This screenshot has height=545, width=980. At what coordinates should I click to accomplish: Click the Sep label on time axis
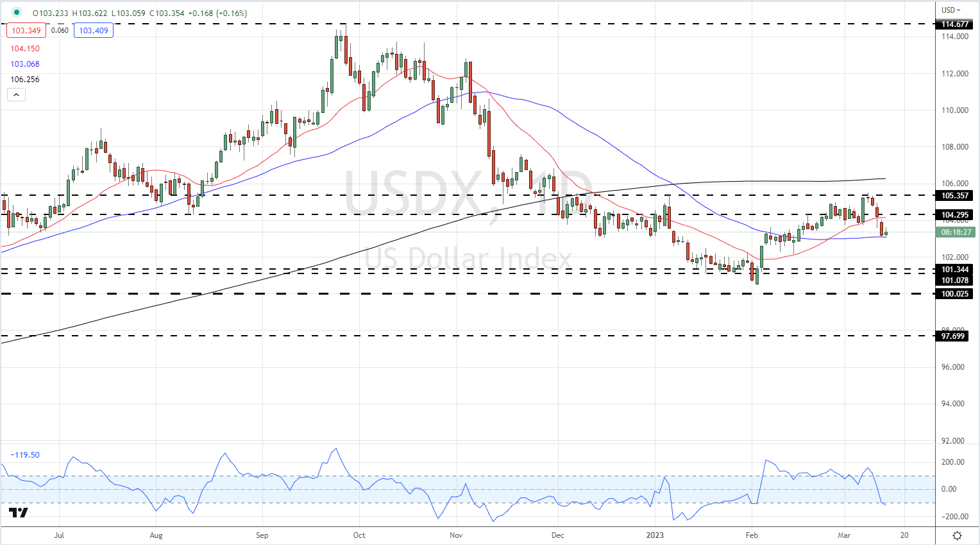[262, 535]
